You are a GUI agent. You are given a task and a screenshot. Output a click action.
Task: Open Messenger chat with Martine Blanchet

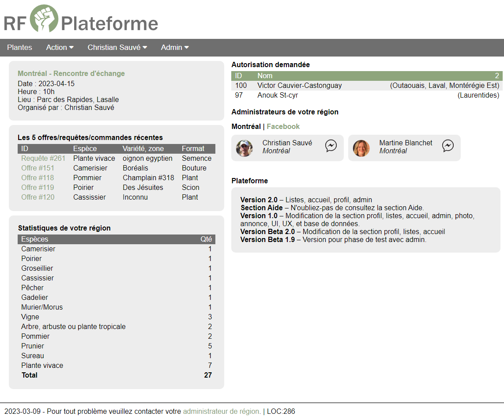coord(448,146)
